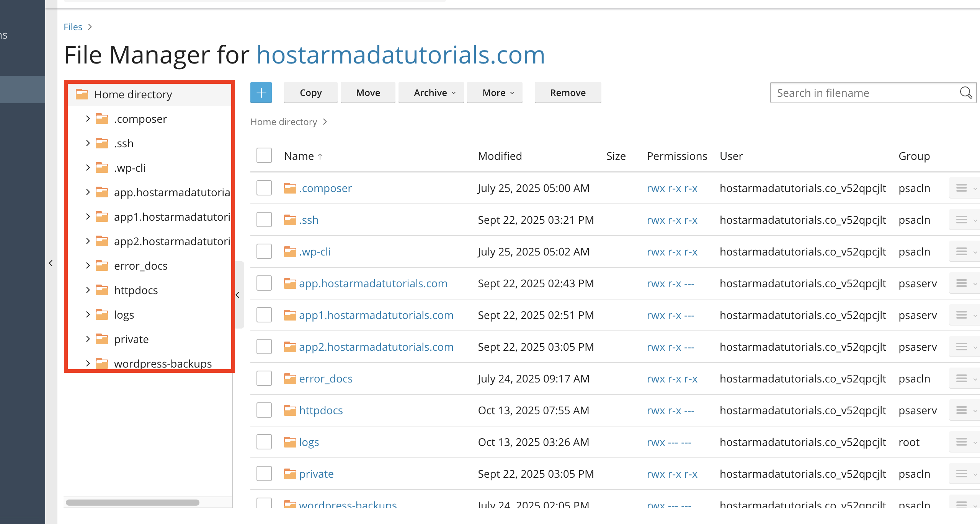Click the httpdocs folder icon in file list
The height and width of the screenshot is (524, 980).
pos(290,410)
